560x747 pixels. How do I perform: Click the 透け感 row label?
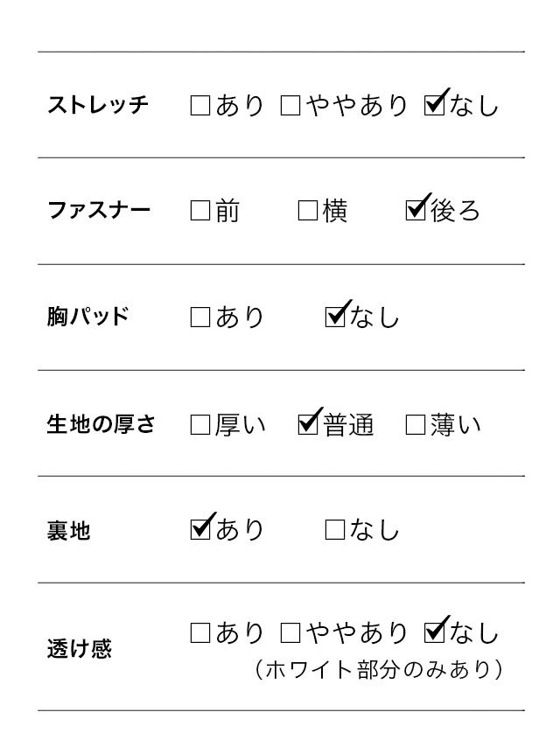click(79, 650)
